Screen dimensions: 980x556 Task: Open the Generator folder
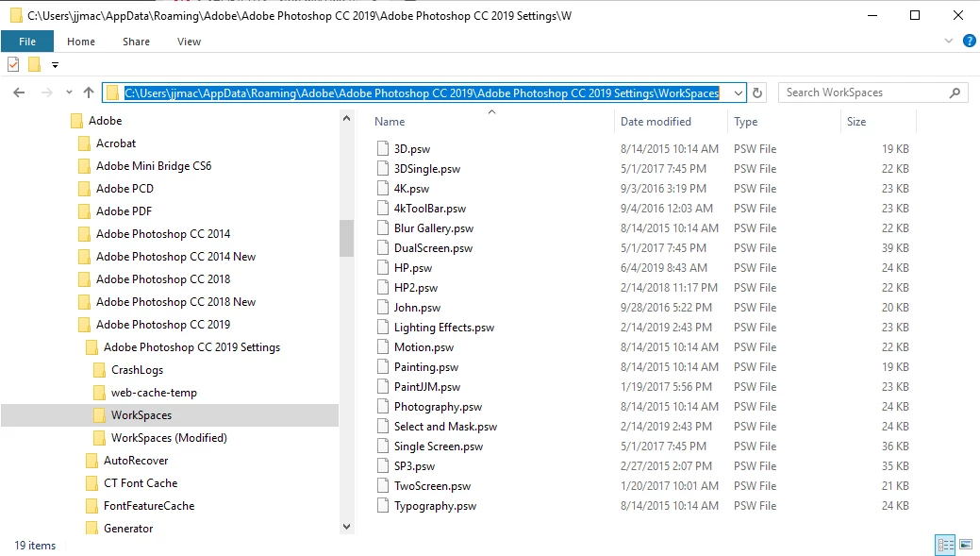click(128, 529)
